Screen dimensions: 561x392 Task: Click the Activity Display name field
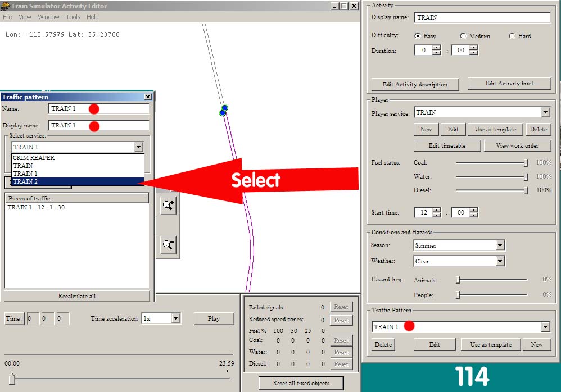[x=482, y=17]
